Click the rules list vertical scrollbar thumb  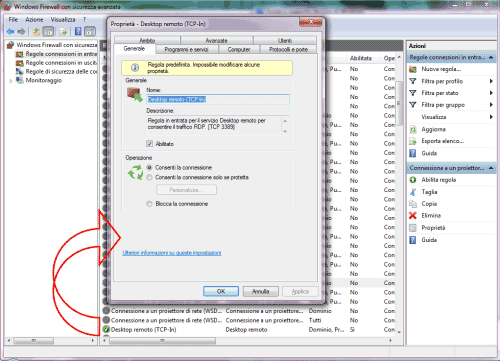pyautogui.click(x=399, y=103)
